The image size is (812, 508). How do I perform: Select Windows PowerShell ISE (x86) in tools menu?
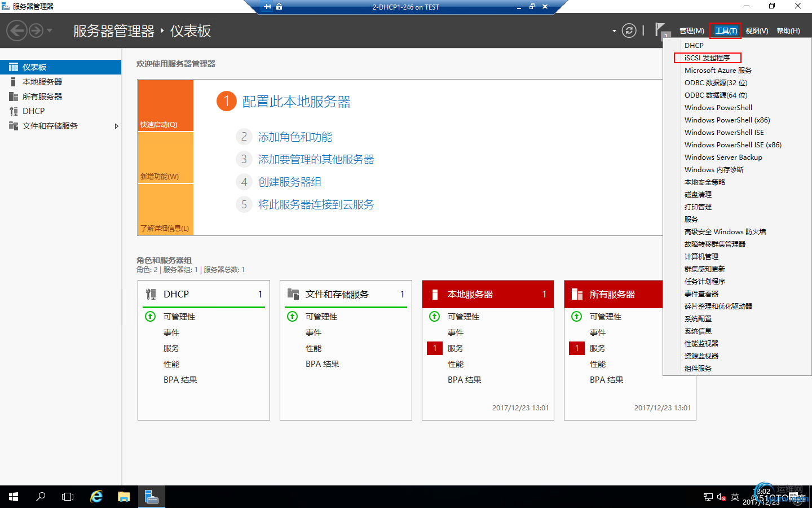[x=733, y=145]
